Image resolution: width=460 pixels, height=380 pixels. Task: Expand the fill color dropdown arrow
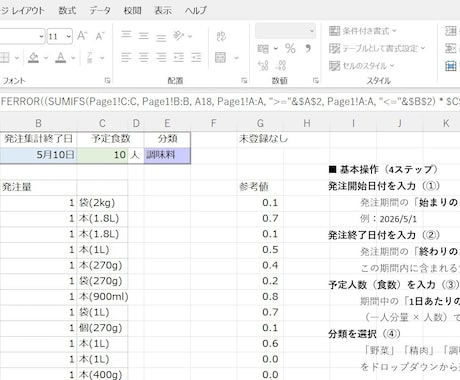pos(46,58)
